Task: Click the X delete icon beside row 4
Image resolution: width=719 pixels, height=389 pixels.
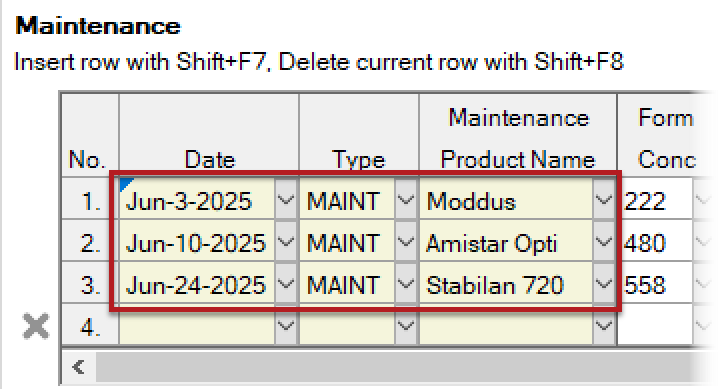Action: click(x=36, y=326)
